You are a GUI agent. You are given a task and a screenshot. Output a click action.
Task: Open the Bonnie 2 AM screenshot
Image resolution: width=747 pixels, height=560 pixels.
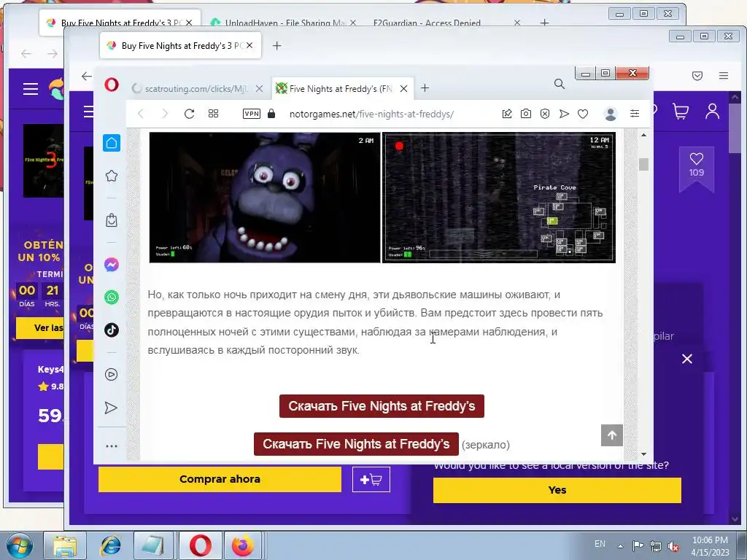coord(264,198)
